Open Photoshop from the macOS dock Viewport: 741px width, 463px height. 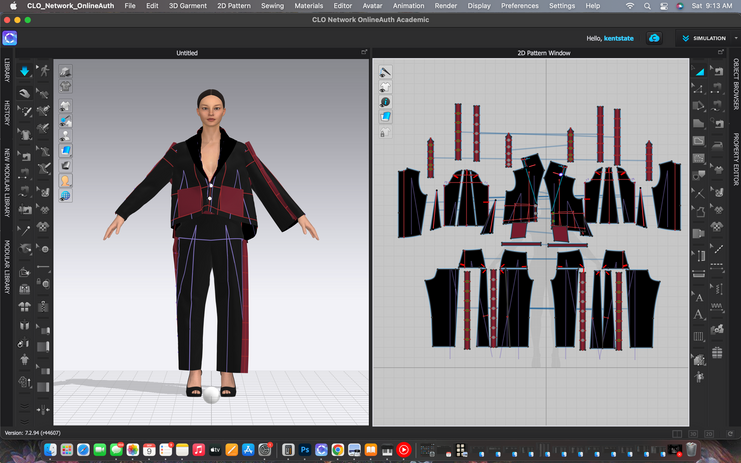(306, 451)
